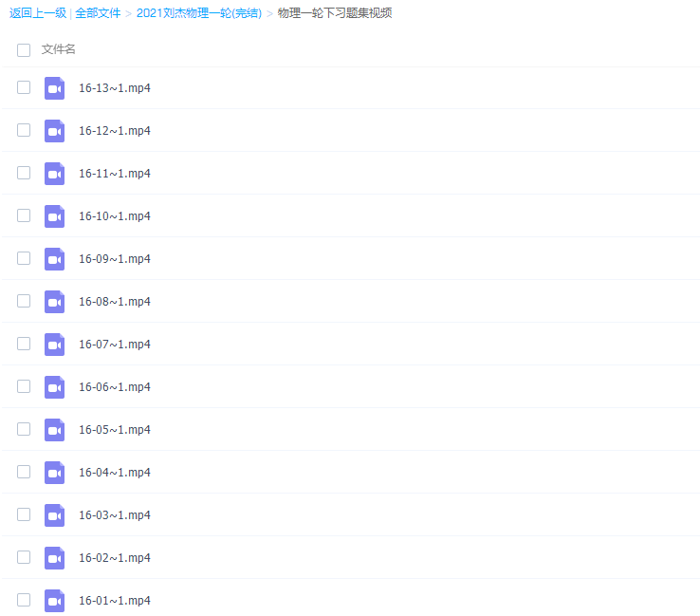
Task: Click the video icon for 16-01~1.mp4
Action: tap(54, 601)
